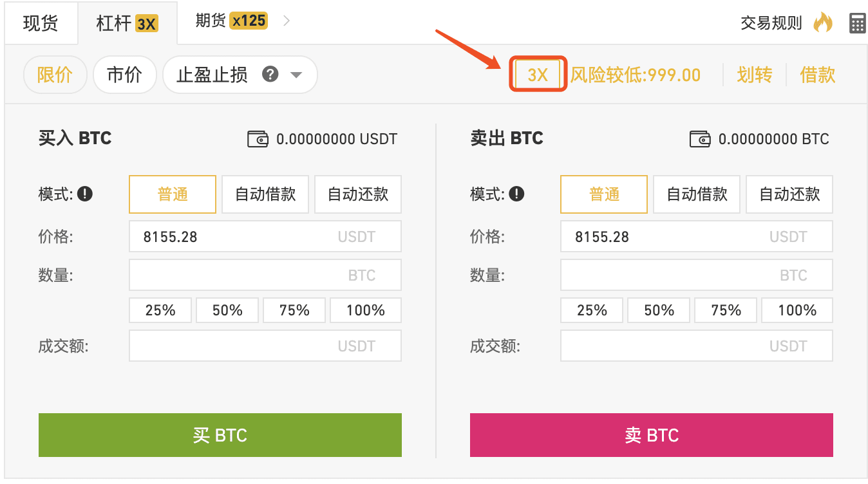
Task: Switch to the 现货 tab
Action: pyautogui.click(x=41, y=23)
